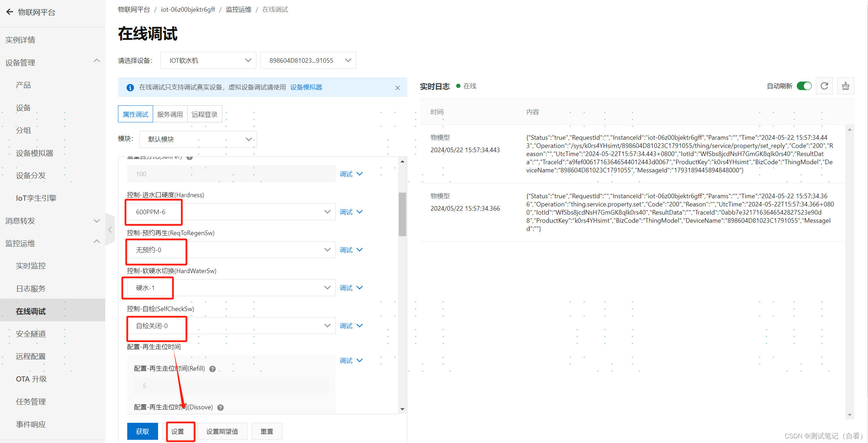Click the info icon in the blue banner

point(130,87)
